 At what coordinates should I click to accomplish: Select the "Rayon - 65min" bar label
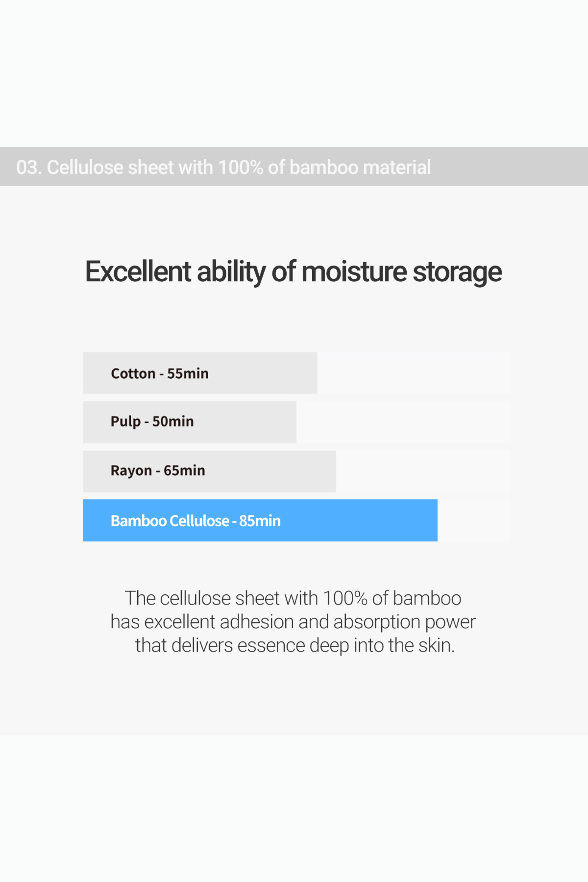pos(158,471)
